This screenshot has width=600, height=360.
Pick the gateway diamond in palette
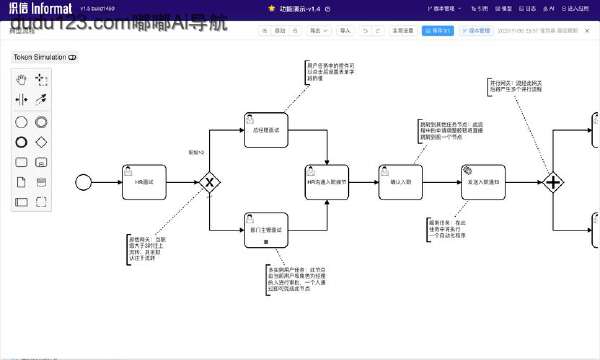pos(41,142)
